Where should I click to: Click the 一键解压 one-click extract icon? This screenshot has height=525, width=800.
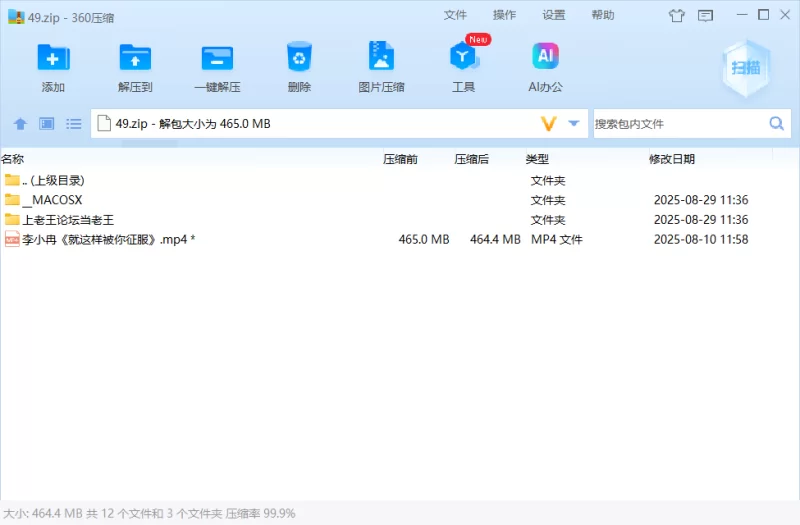pyautogui.click(x=217, y=58)
